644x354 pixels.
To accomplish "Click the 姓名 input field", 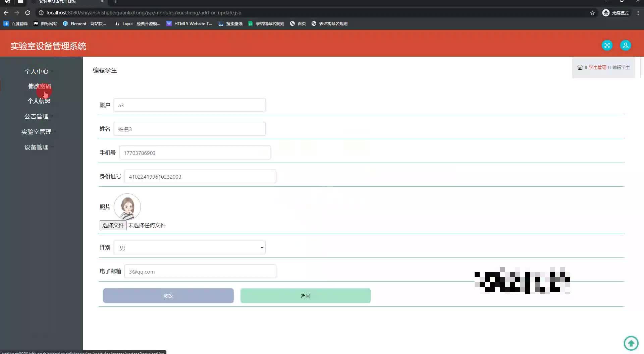I will click(190, 129).
